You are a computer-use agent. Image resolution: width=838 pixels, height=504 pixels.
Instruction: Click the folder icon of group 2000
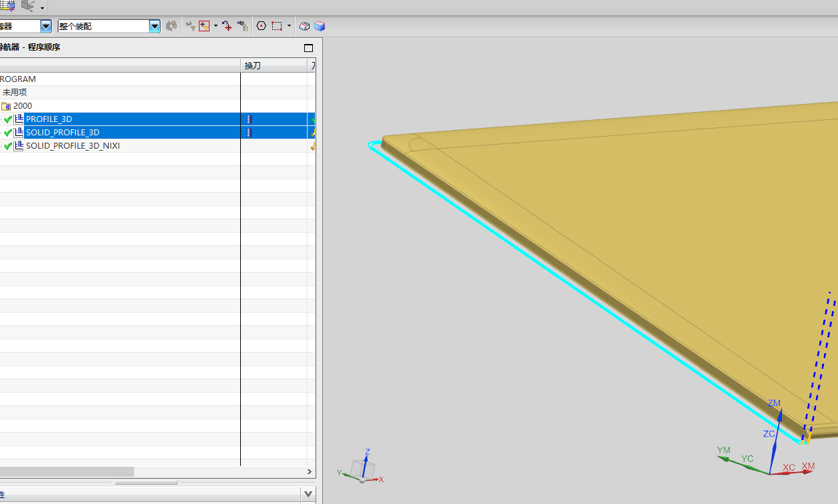tap(6, 105)
